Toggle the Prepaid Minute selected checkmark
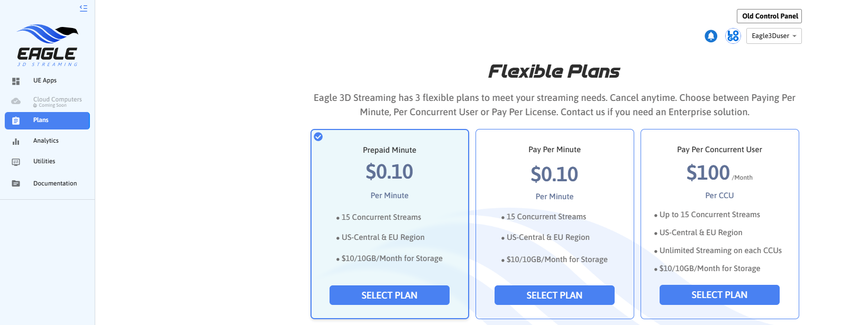This screenshot has width=868, height=325. pos(318,137)
